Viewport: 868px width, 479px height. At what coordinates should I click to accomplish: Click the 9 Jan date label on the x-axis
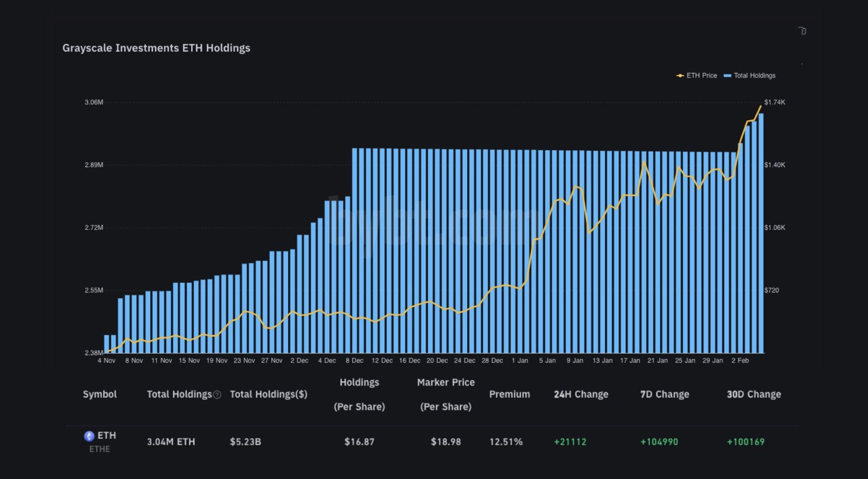click(574, 360)
